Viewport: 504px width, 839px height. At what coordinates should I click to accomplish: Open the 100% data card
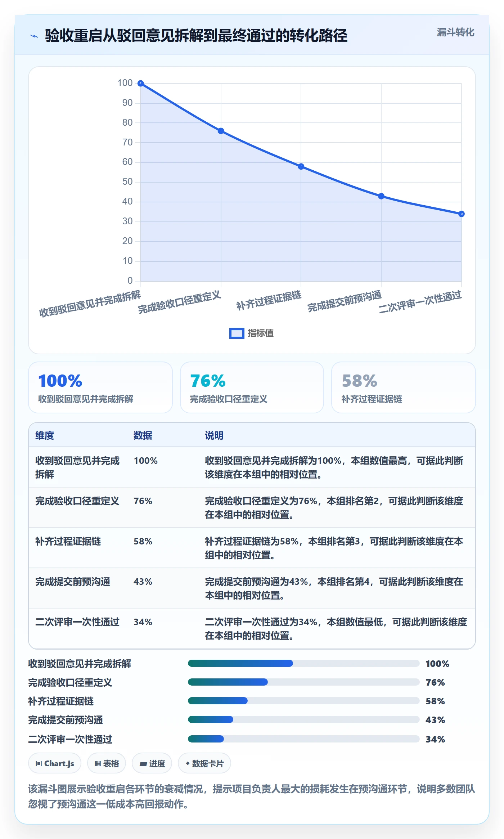pyautogui.click(x=100, y=387)
